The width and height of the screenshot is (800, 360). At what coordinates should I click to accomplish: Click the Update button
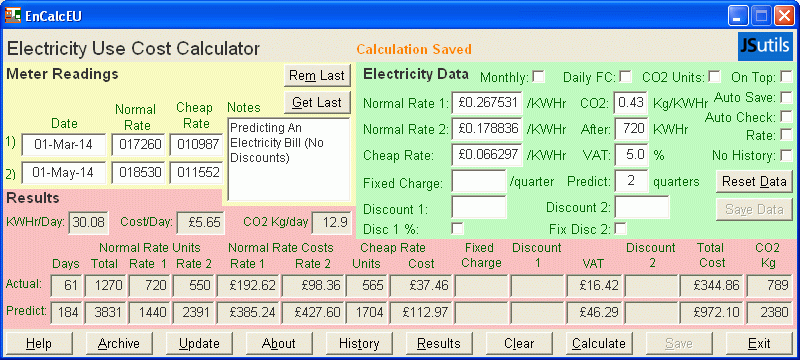tap(199, 343)
